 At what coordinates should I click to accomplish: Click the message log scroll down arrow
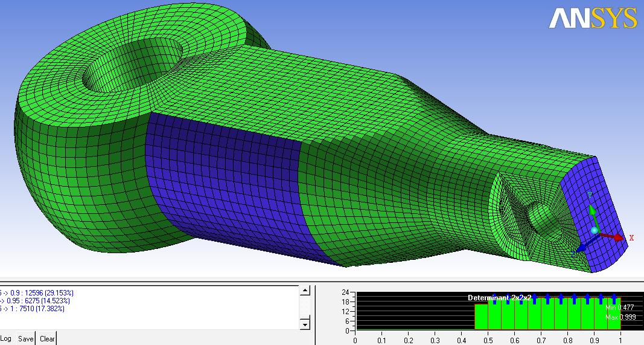(305, 326)
